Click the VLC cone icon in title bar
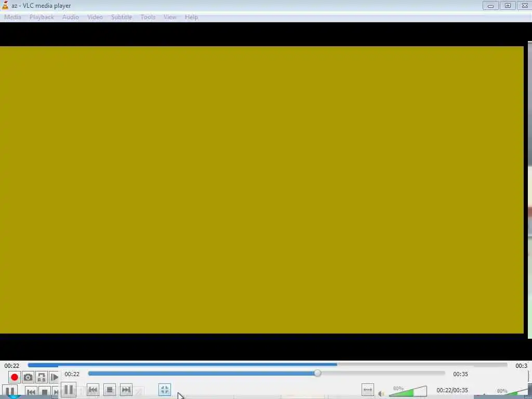The width and height of the screenshot is (532, 399). pos(5,5)
